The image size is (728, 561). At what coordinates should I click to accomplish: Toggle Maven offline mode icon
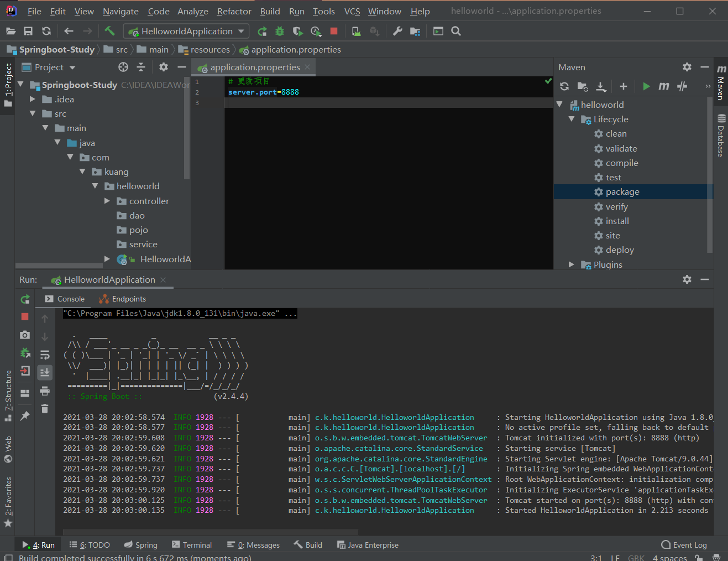682,86
